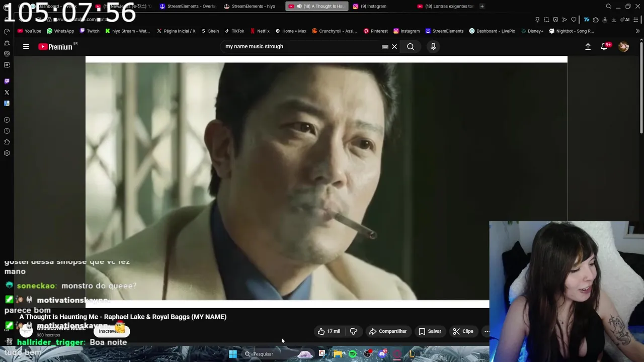This screenshot has width=644, height=362.
Task: Open the Spotify taskbar icon
Action: click(353, 354)
